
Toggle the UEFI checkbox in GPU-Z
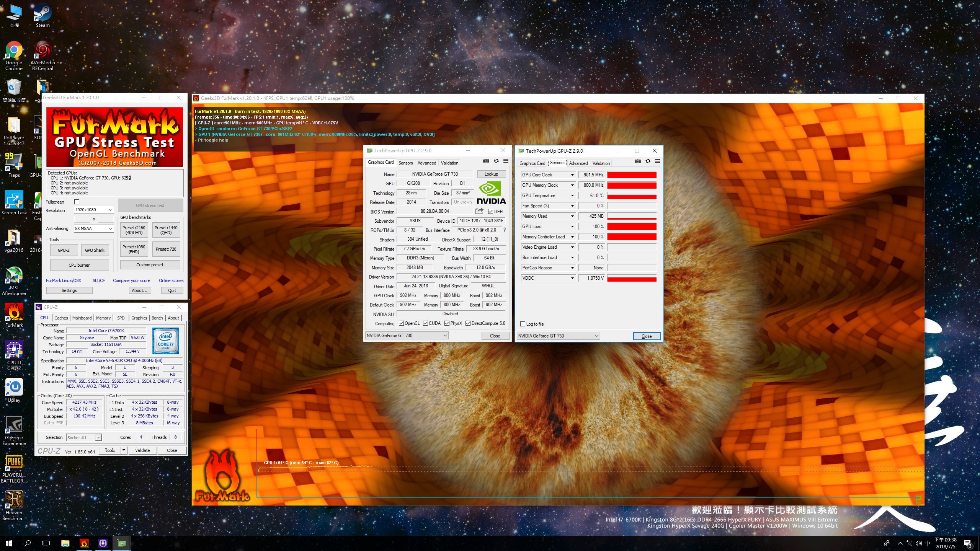click(x=490, y=212)
